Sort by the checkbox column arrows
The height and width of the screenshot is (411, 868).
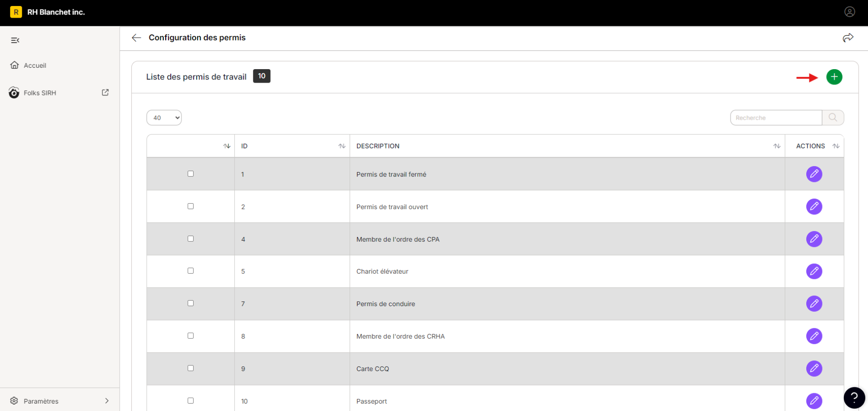227,146
